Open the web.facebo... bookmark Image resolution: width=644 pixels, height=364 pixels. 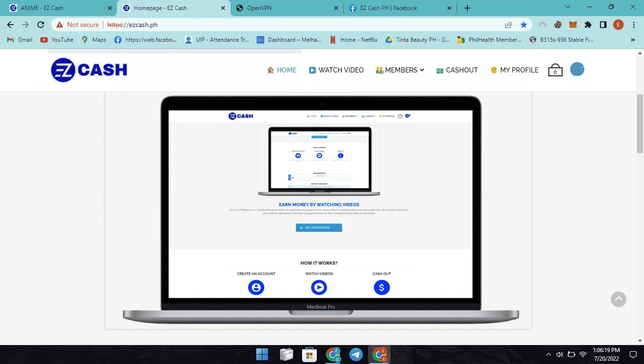146,40
